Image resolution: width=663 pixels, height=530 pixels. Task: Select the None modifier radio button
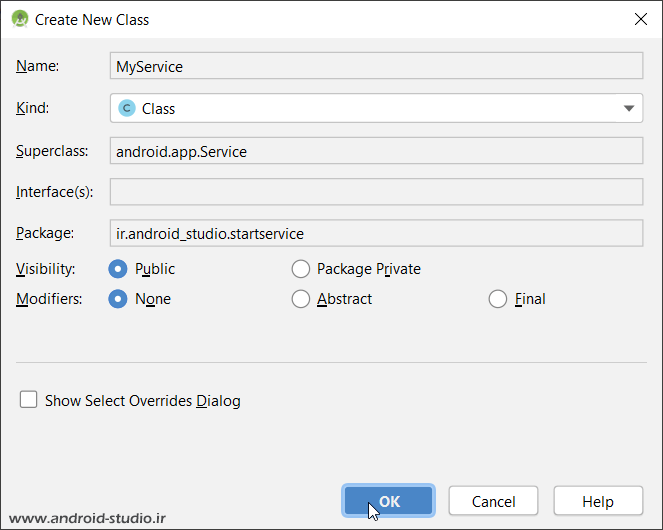(118, 299)
